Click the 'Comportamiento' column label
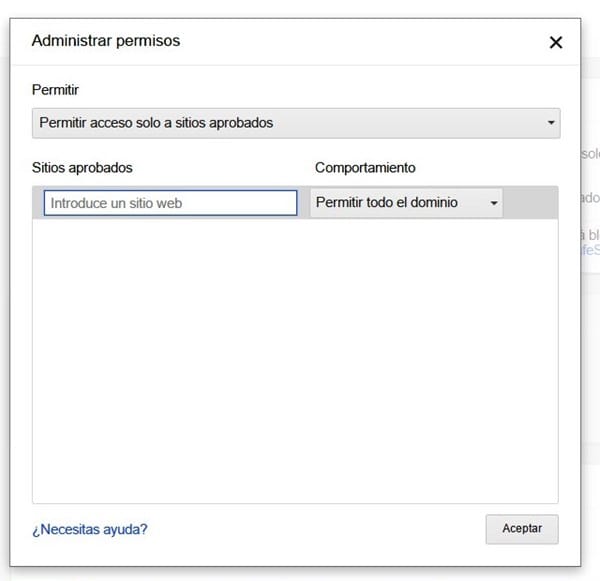The height and width of the screenshot is (581, 600). tap(365, 168)
